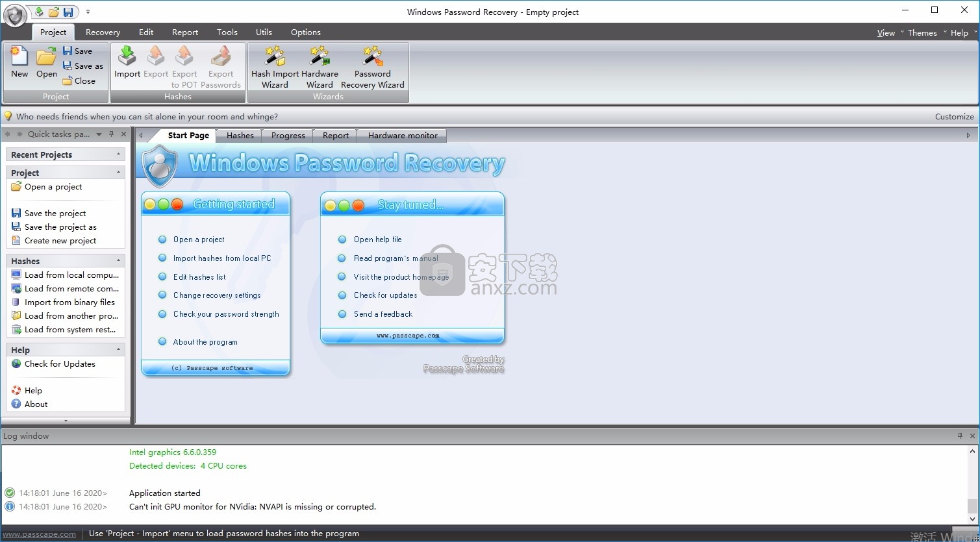
Task: Switch to the Recovery ribbon tab
Action: coord(103,32)
